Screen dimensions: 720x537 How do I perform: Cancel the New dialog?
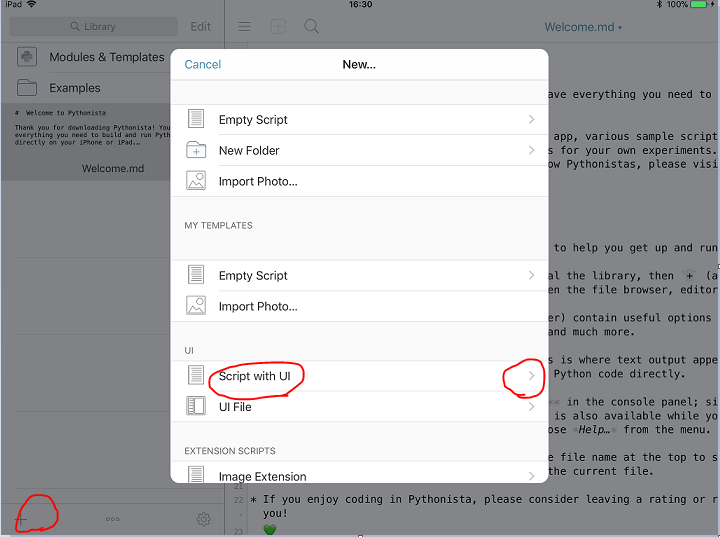(x=203, y=64)
